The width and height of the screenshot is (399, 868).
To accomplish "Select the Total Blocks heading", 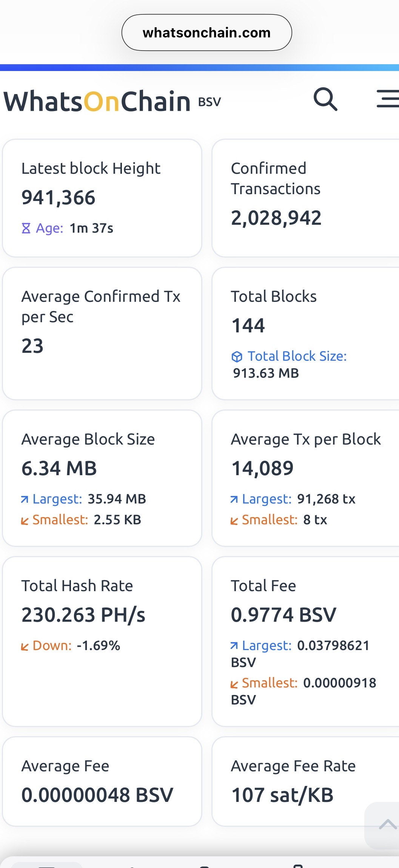I will [x=274, y=297].
